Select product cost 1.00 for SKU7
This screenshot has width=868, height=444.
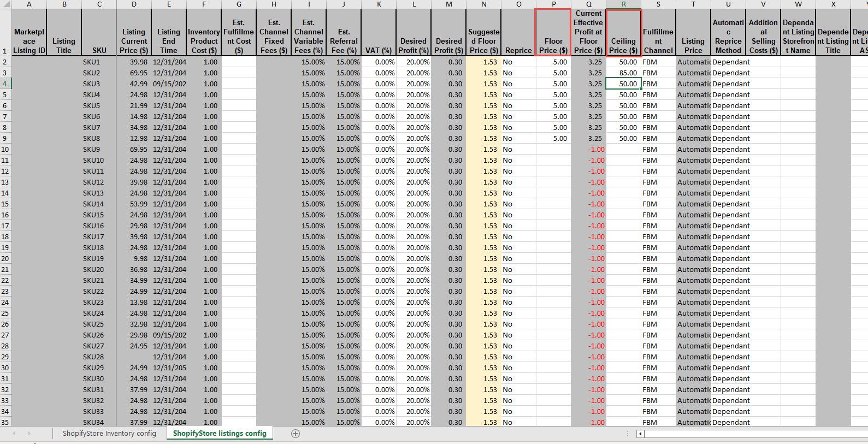point(204,127)
